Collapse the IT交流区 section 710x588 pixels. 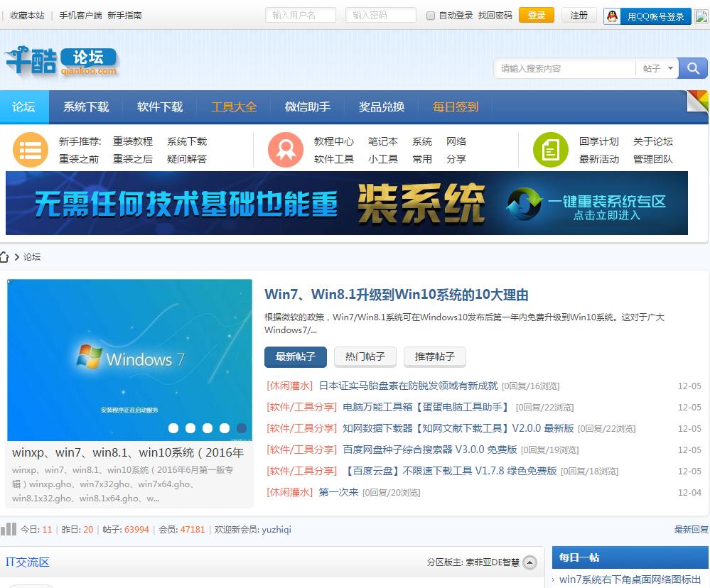[529, 562]
